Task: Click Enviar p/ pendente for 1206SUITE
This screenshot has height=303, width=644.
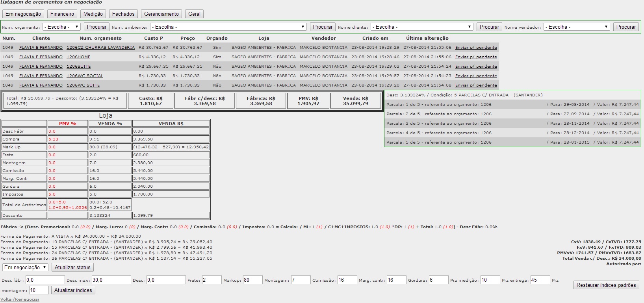Action: pos(476,66)
